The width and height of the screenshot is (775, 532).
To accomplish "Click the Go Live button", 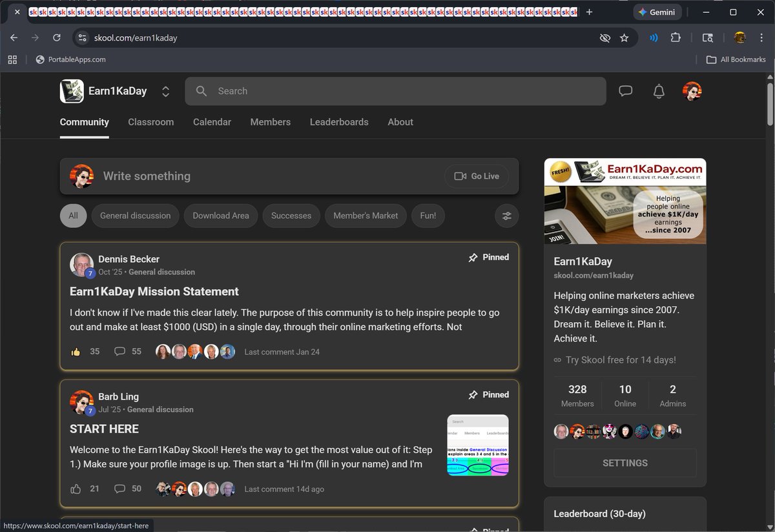I will 477,176.
